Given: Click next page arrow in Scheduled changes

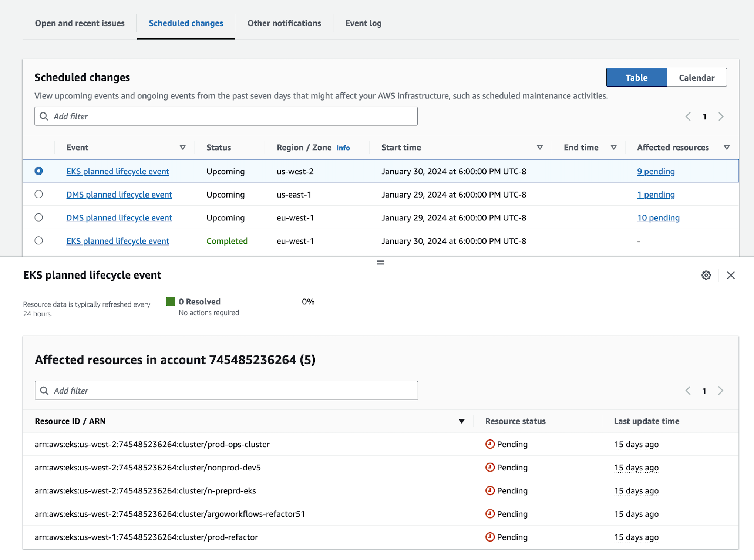Looking at the screenshot, I should (721, 117).
